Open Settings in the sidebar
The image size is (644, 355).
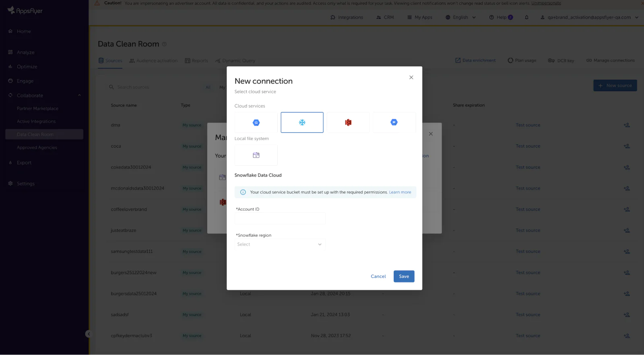coord(26,184)
